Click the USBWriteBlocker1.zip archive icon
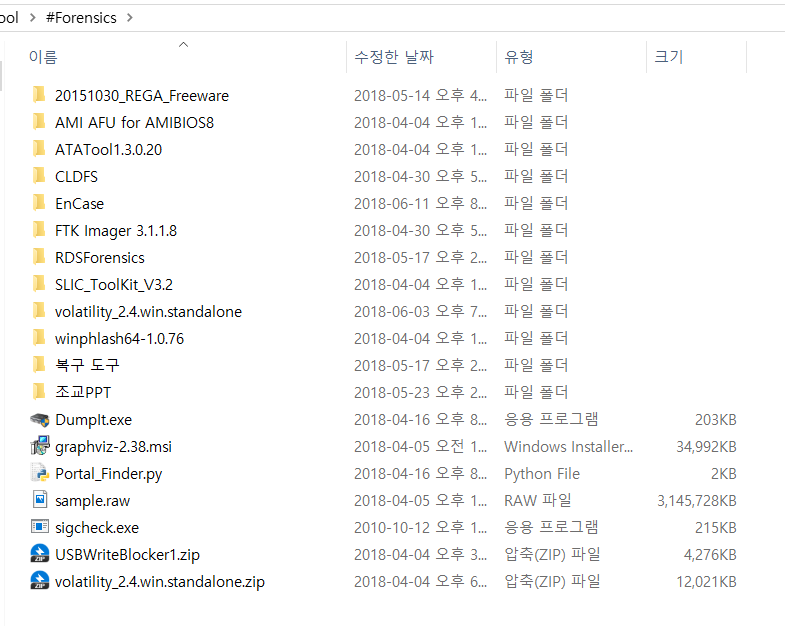Screen dimensions: 785x626 tap(40, 554)
